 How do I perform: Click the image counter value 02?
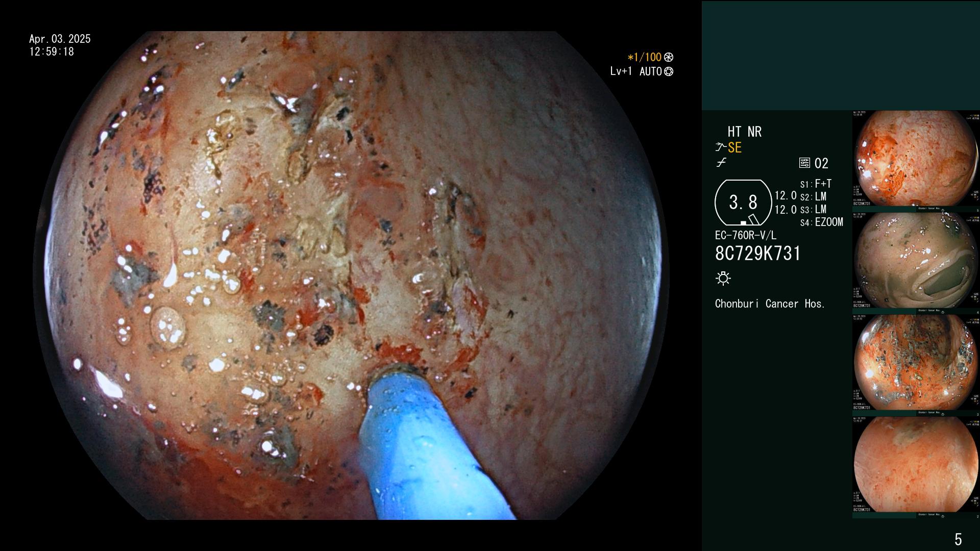(821, 163)
